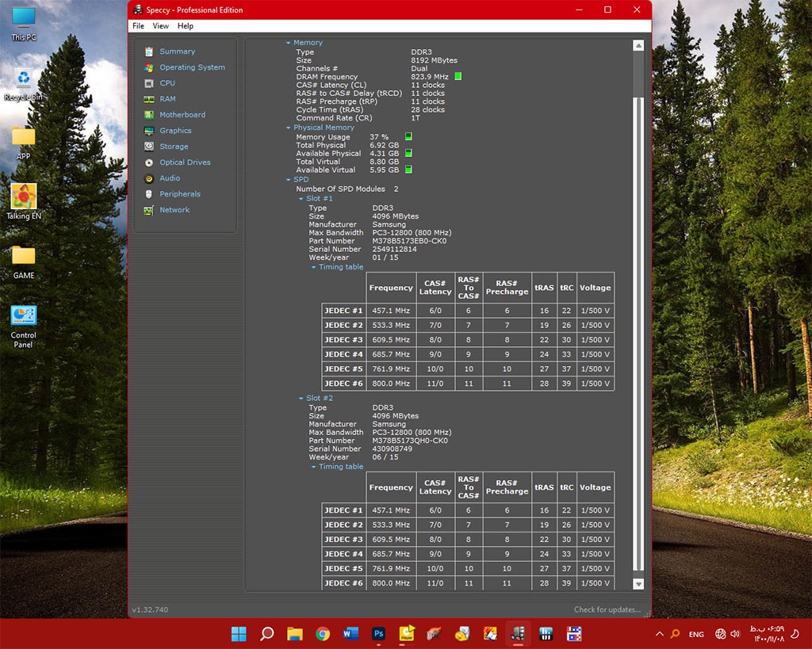812x649 pixels.
Task: Show hidden icons in system tray
Action: coord(659,634)
